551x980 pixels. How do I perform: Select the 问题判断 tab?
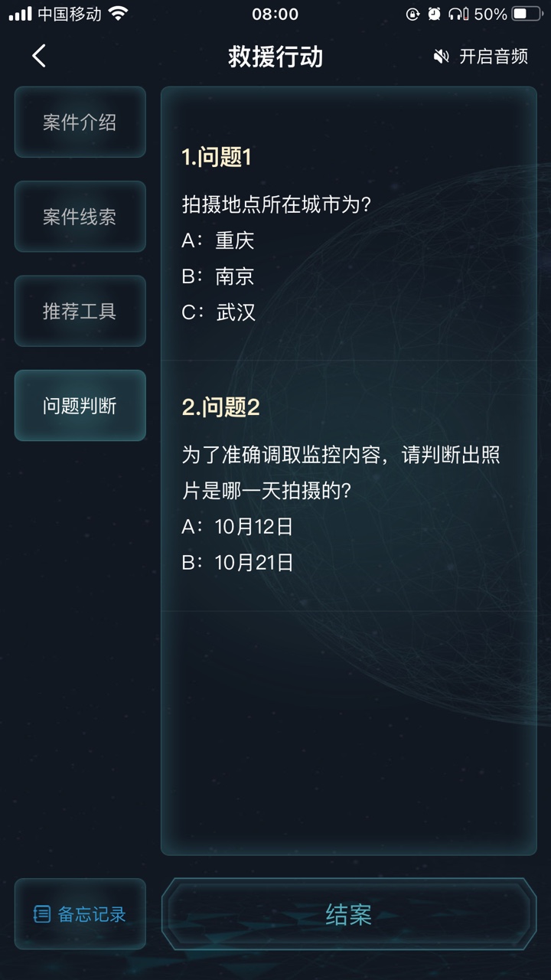tap(80, 406)
